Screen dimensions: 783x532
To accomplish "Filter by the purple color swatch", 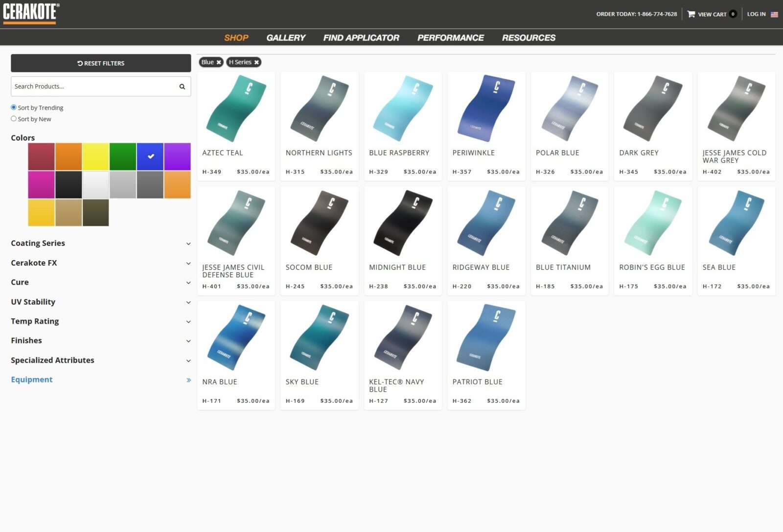I will click(x=177, y=156).
